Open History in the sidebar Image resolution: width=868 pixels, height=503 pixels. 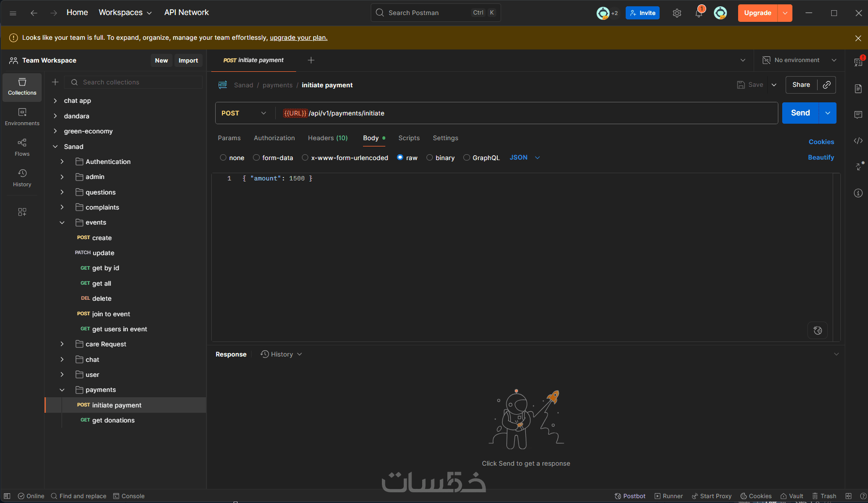tap(22, 178)
